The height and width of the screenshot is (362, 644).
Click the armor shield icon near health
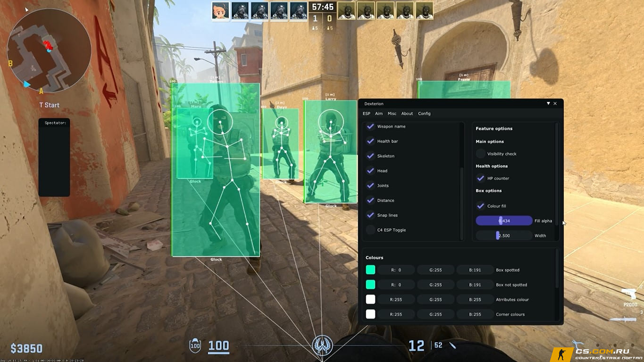(x=195, y=346)
